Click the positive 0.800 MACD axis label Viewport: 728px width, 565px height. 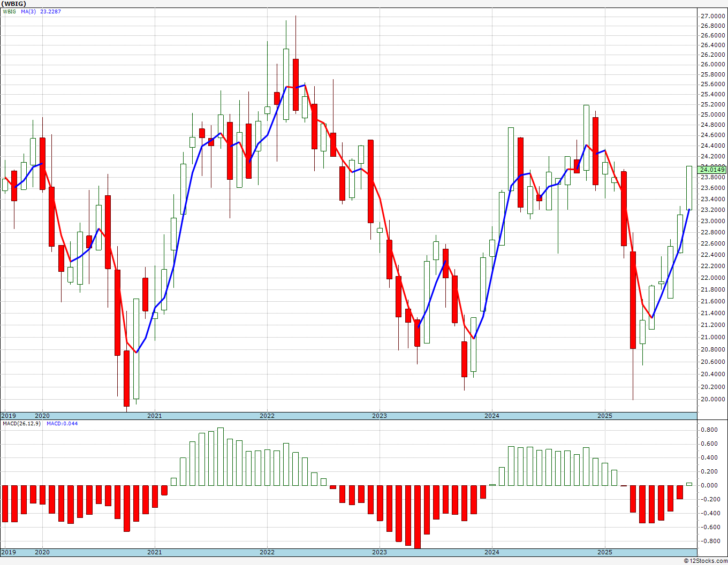[x=709, y=430]
